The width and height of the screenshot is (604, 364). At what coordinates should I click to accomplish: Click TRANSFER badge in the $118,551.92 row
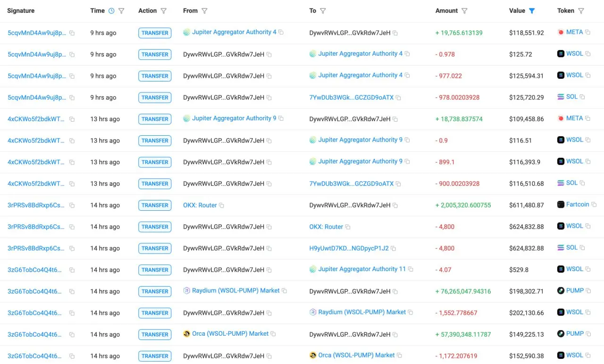(155, 33)
